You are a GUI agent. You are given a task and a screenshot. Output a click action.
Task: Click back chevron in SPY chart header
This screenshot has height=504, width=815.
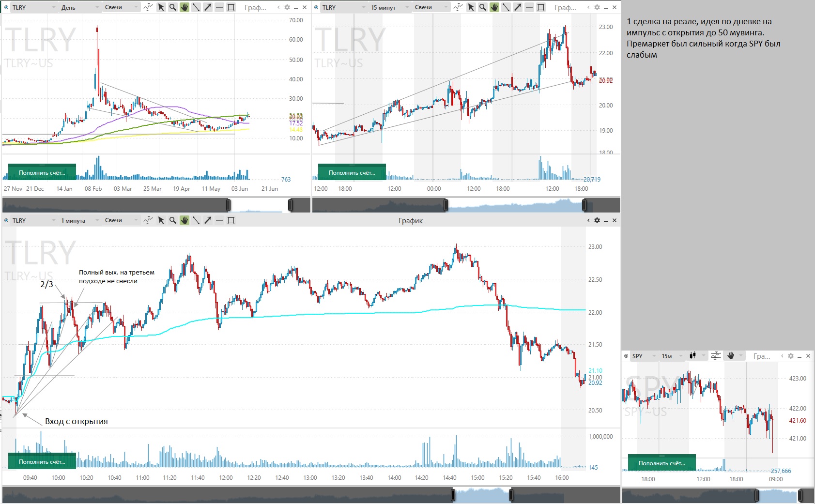(x=782, y=356)
